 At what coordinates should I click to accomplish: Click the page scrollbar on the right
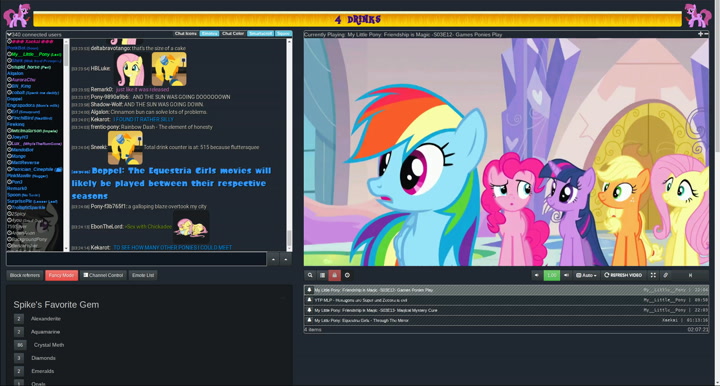717,193
